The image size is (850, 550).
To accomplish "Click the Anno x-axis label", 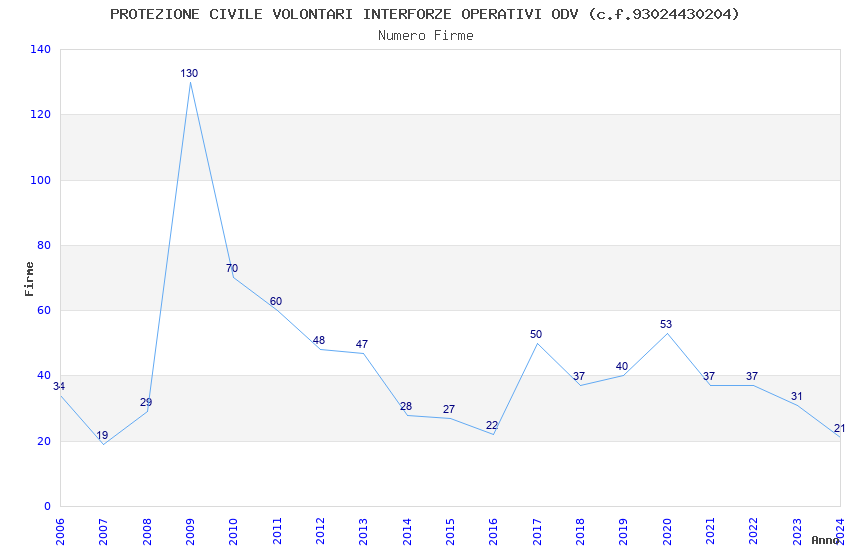I will click(x=825, y=540).
